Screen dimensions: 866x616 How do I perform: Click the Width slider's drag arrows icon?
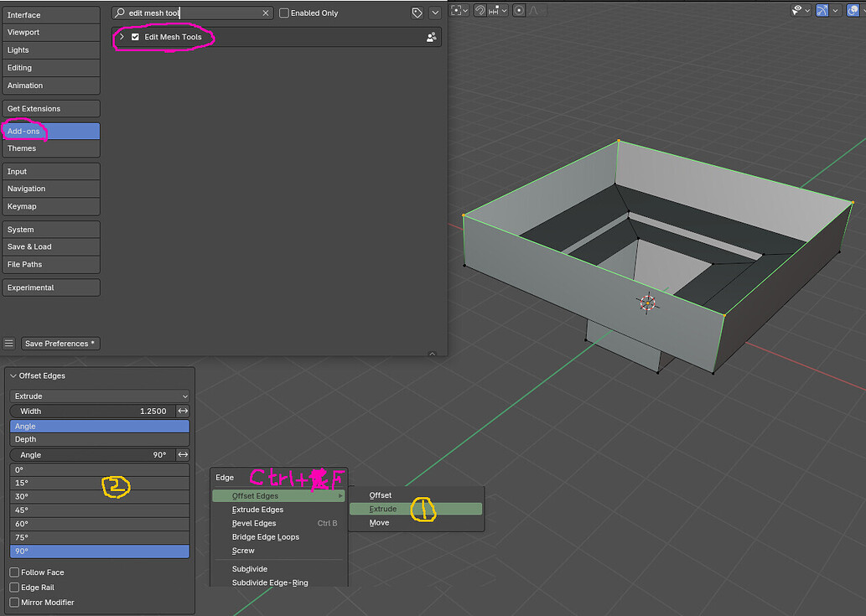[183, 412]
